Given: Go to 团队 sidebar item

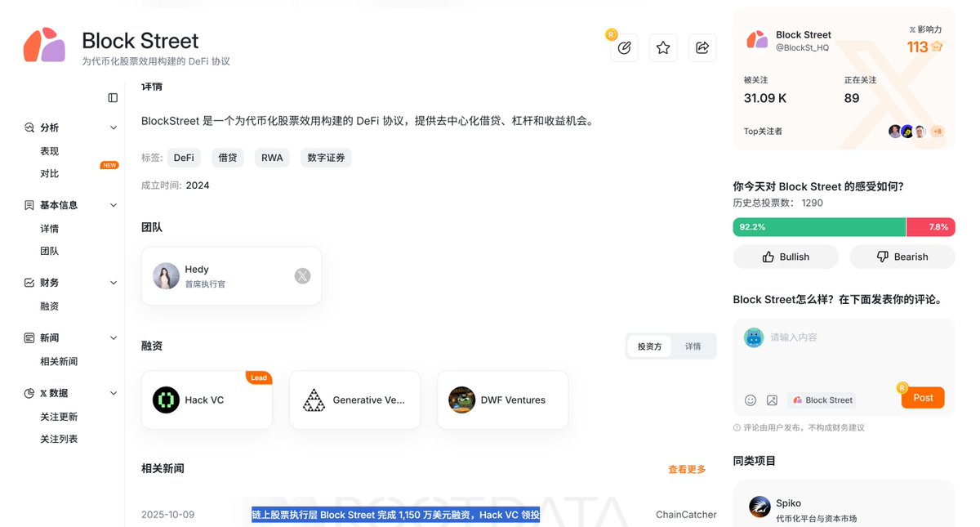Looking at the screenshot, I should (50, 251).
